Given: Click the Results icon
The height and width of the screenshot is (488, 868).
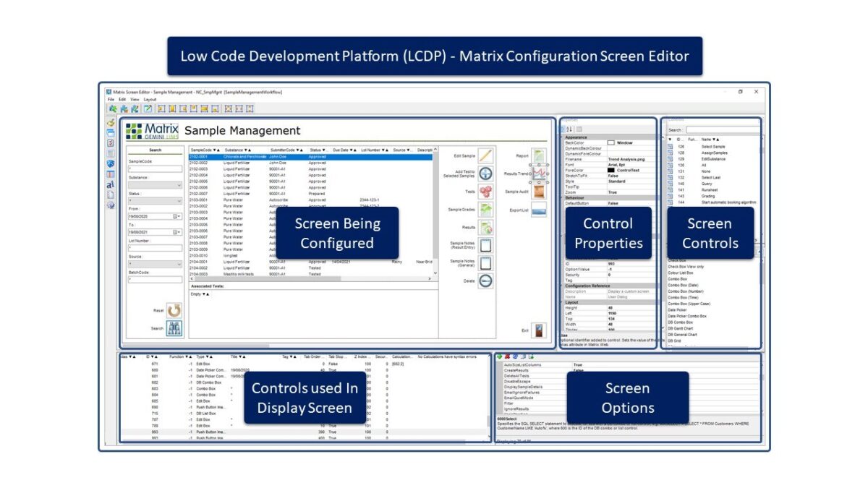Looking at the screenshot, I should [x=485, y=226].
